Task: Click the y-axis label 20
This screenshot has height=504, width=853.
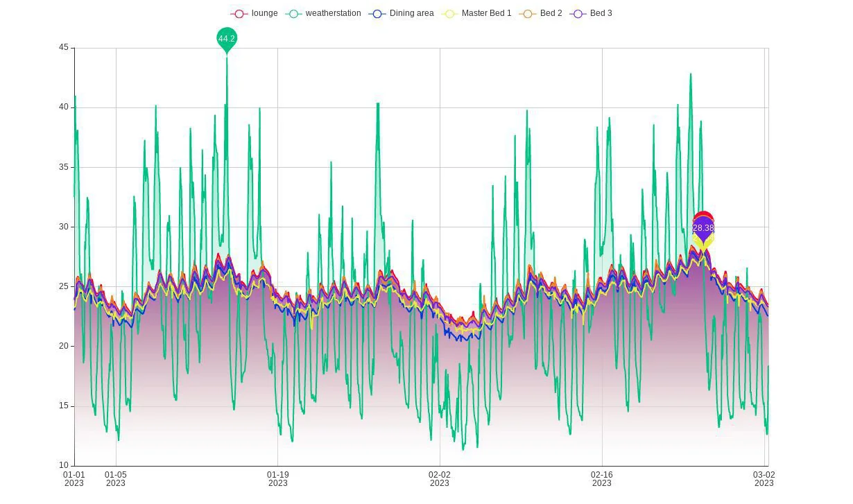Action: coord(64,346)
